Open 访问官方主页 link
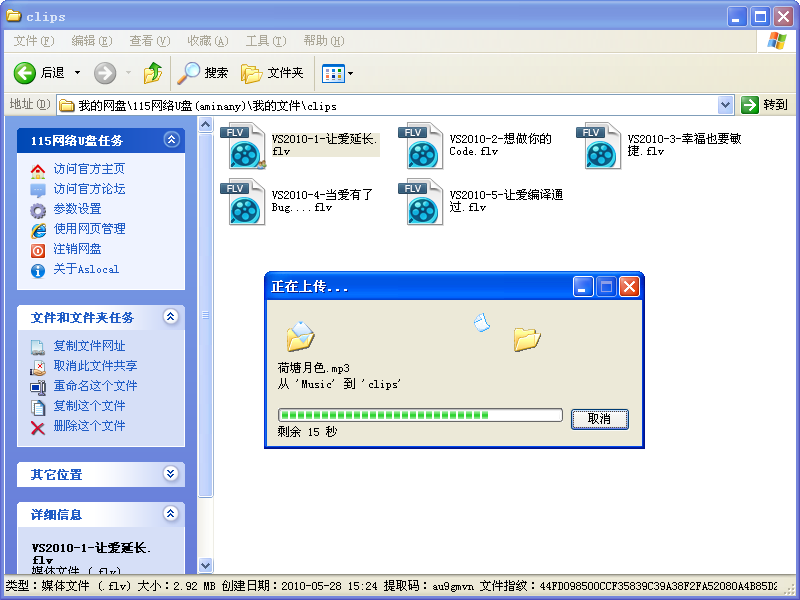Image resolution: width=800 pixels, height=600 pixels. tap(89, 169)
